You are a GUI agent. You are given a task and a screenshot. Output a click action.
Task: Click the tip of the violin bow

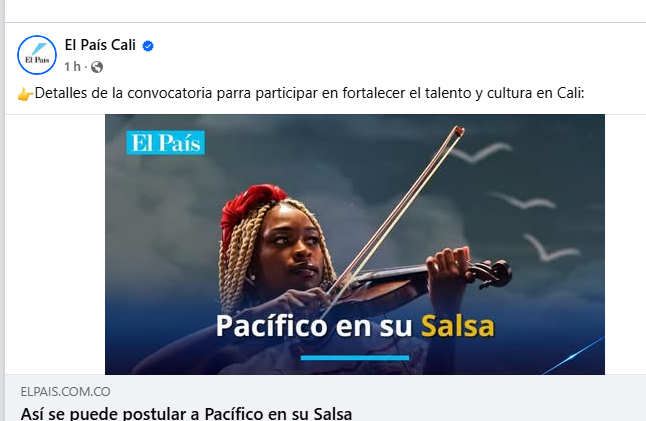click(x=459, y=131)
